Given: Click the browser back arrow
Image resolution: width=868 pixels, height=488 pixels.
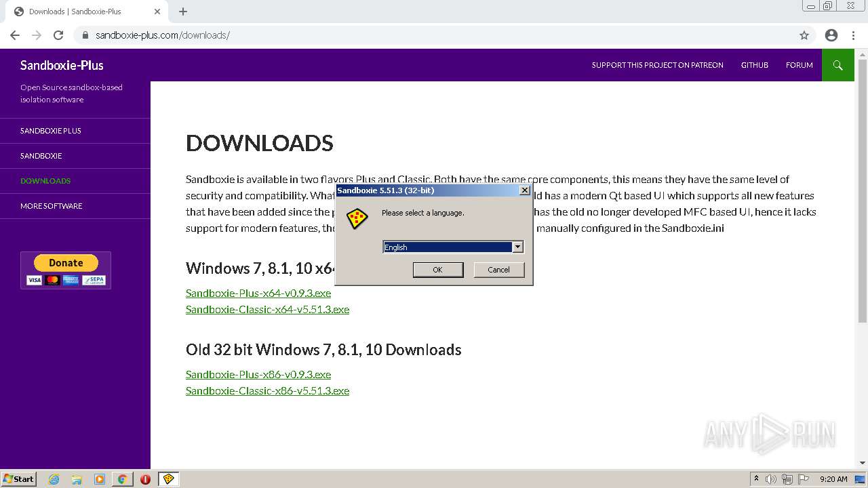Looking at the screenshot, I should 15,35.
